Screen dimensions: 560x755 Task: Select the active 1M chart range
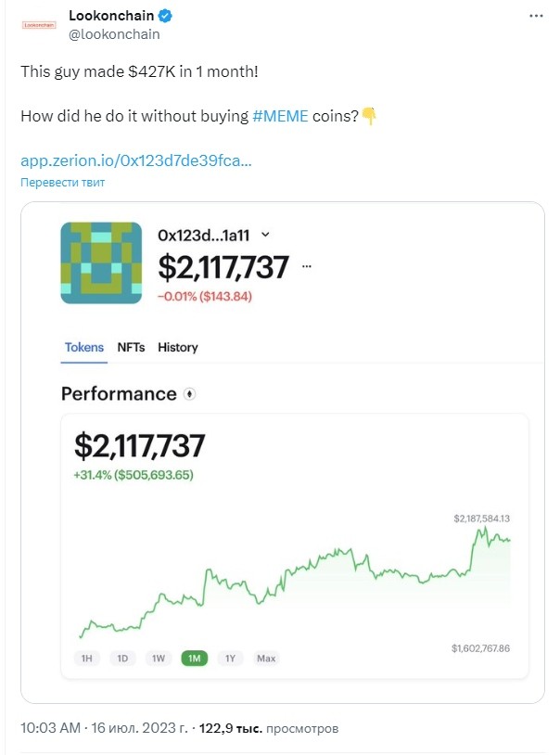point(194,659)
